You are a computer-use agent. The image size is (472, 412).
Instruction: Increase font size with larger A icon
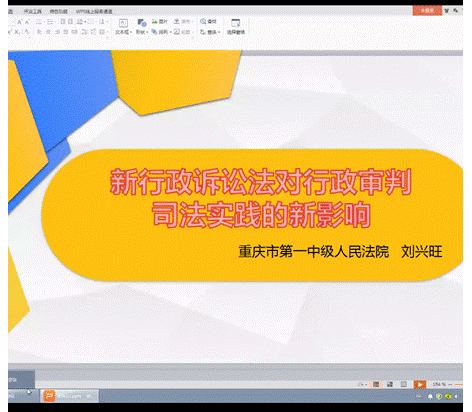coord(19,22)
